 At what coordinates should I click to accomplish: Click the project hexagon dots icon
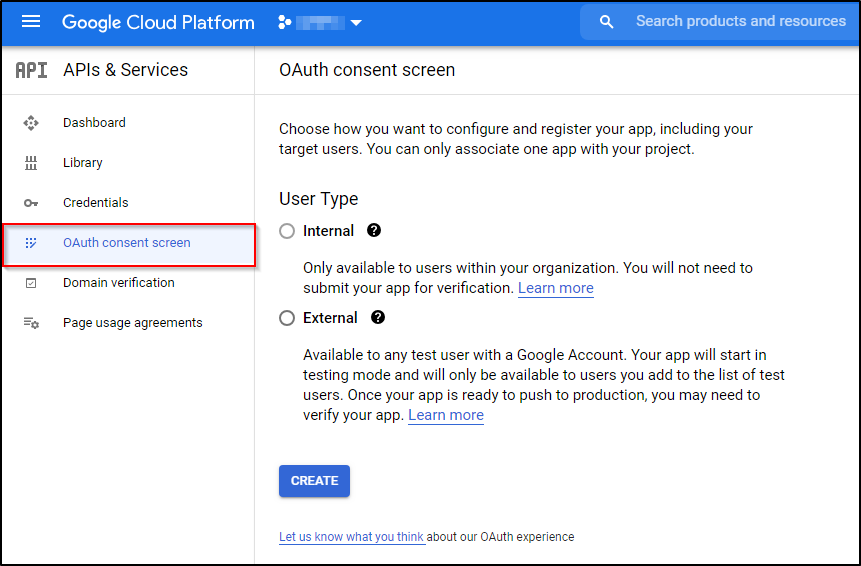click(x=284, y=23)
